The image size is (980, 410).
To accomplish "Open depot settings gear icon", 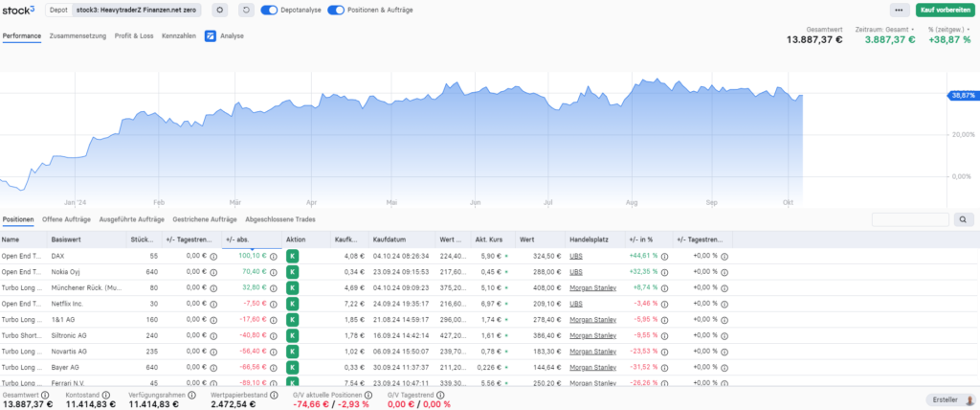I will click(x=220, y=10).
